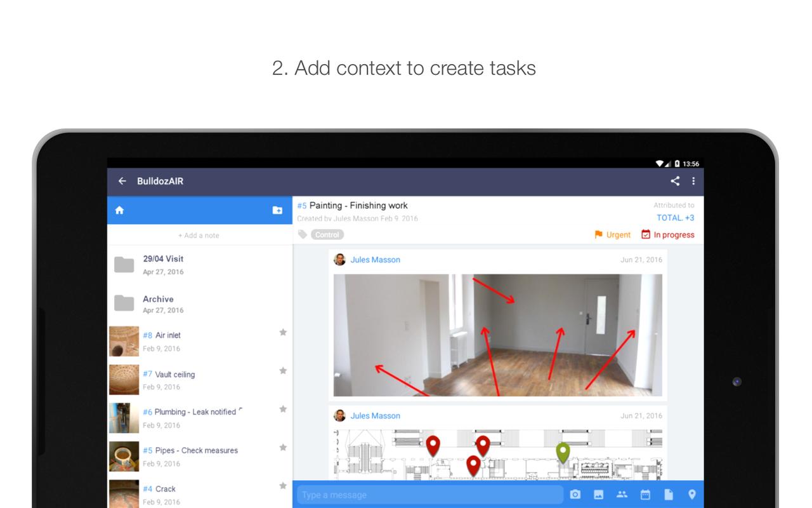Star the #5 Pipes check measures note
This screenshot has height=508, width=812.
(283, 447)
